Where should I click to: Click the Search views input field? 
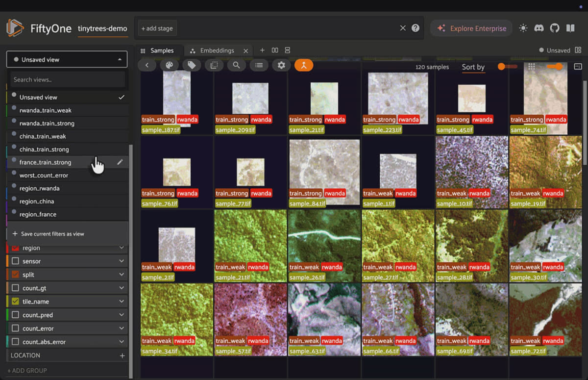coord(68,79)
